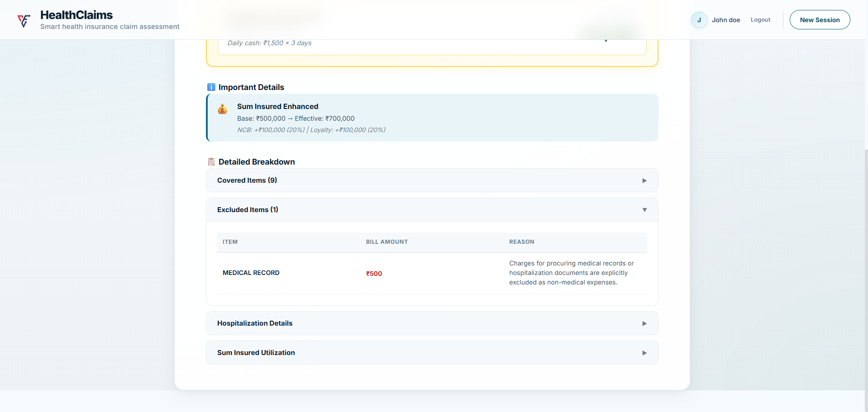
Task: Expand the Covered Items (9) section
Action: click(432, 180)
